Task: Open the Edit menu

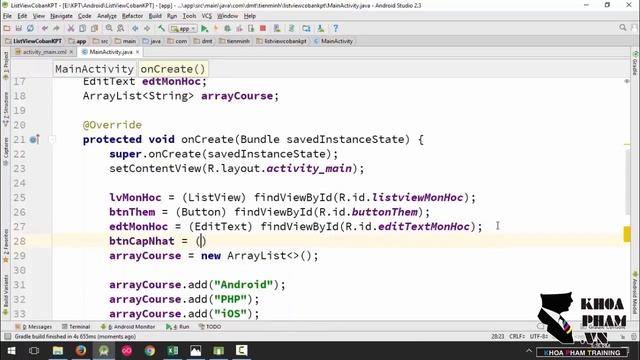Action: coord(22,16)
